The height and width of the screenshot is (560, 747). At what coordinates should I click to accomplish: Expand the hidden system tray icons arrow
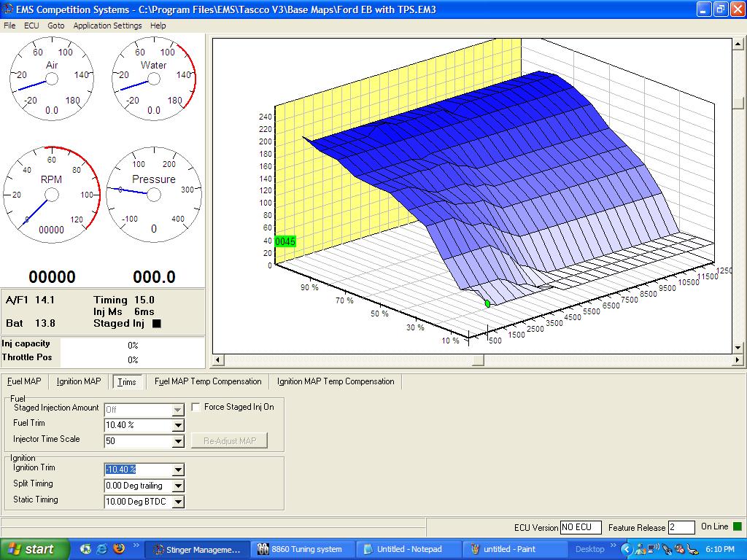tap(626, 549)
